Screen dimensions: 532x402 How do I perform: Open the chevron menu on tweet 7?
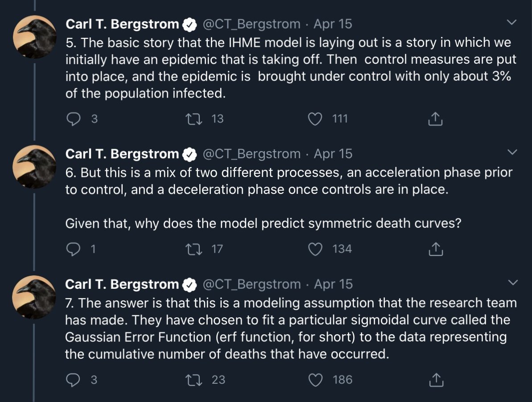coord(513,282)
